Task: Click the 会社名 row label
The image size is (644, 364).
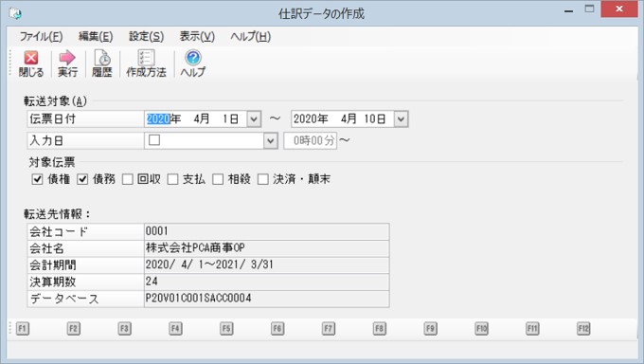Action: (85, 248)
